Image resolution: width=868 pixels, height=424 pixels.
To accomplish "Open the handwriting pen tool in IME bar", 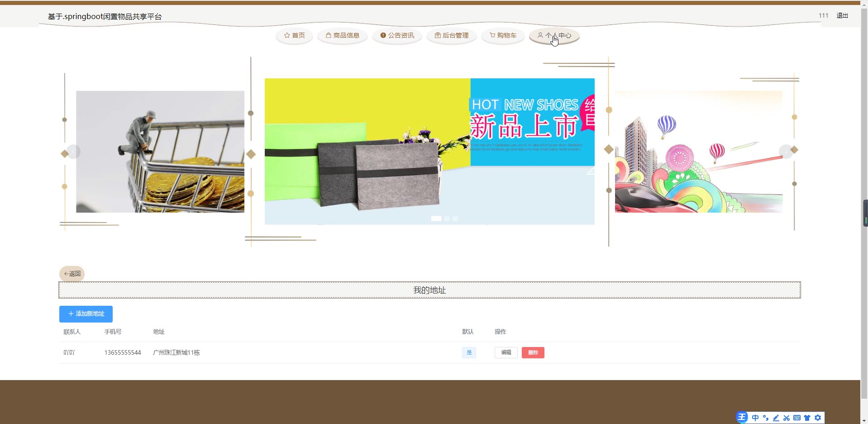I will [x=776, y=418].
